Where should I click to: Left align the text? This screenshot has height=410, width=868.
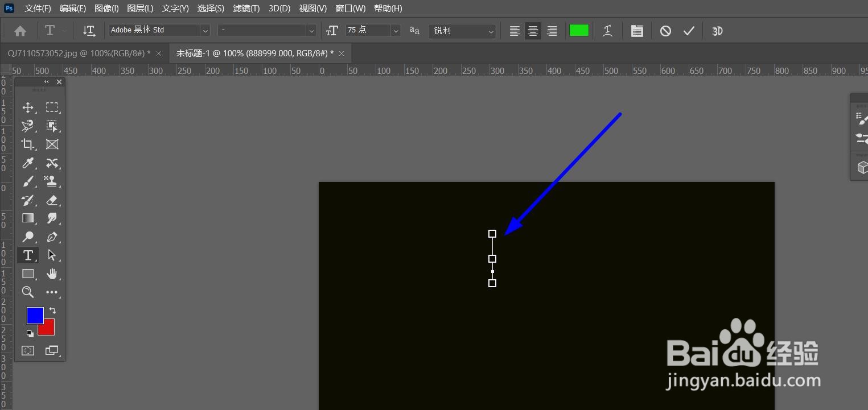[515, 31]
